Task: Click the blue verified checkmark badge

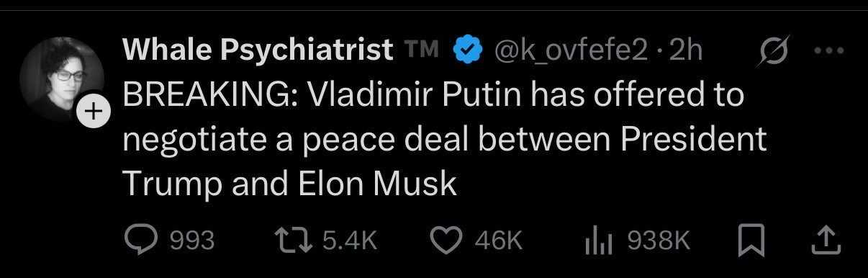Action: 466,50
